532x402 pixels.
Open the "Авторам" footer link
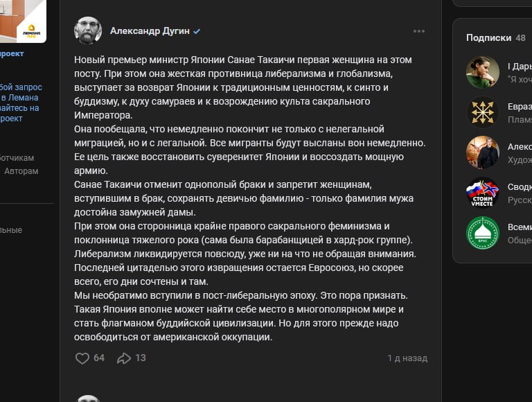[21, 171]
